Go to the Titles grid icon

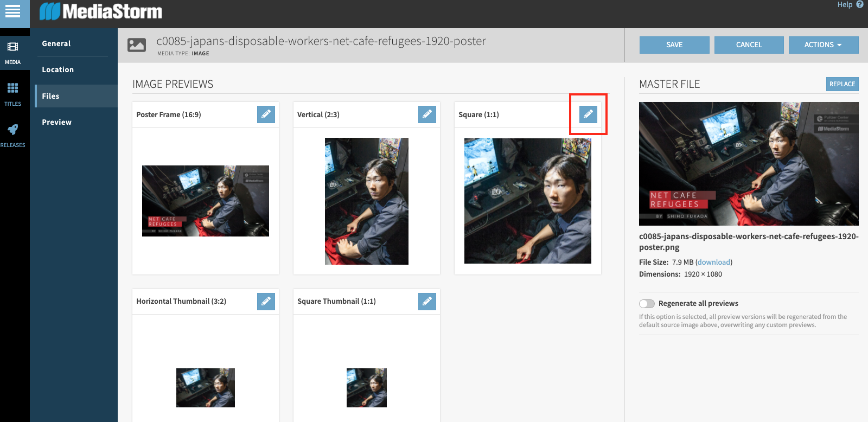pyautogui.click(x=12, y=93)
